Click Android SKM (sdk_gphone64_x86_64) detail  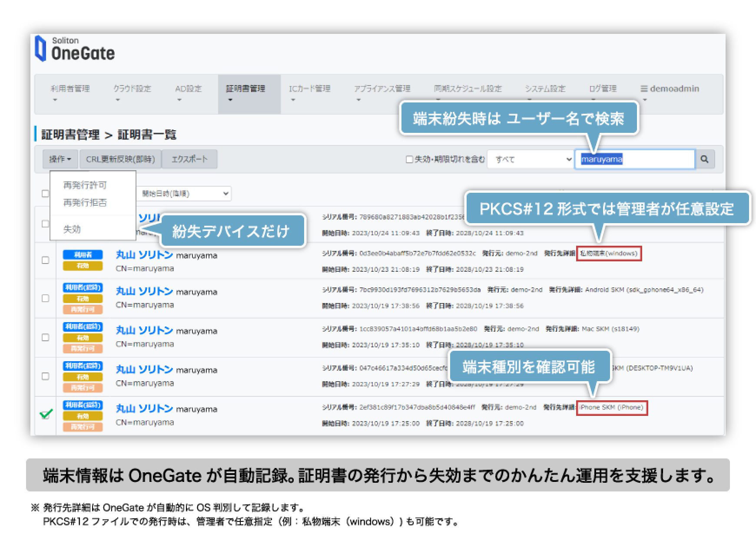(644, 290)
